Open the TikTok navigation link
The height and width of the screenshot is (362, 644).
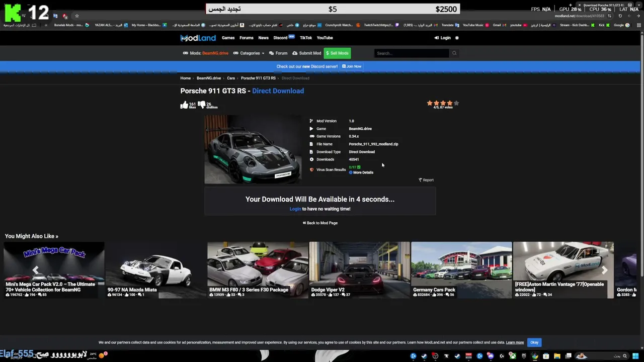point(306,38)
